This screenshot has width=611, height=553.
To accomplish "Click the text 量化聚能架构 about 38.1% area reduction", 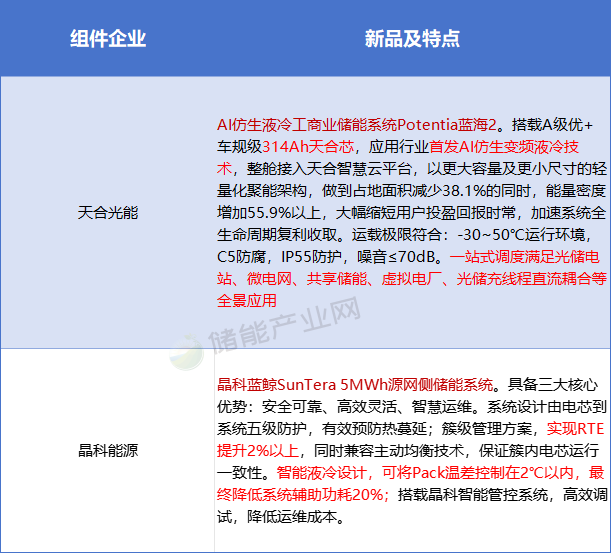I will click(x=262, y=191).
